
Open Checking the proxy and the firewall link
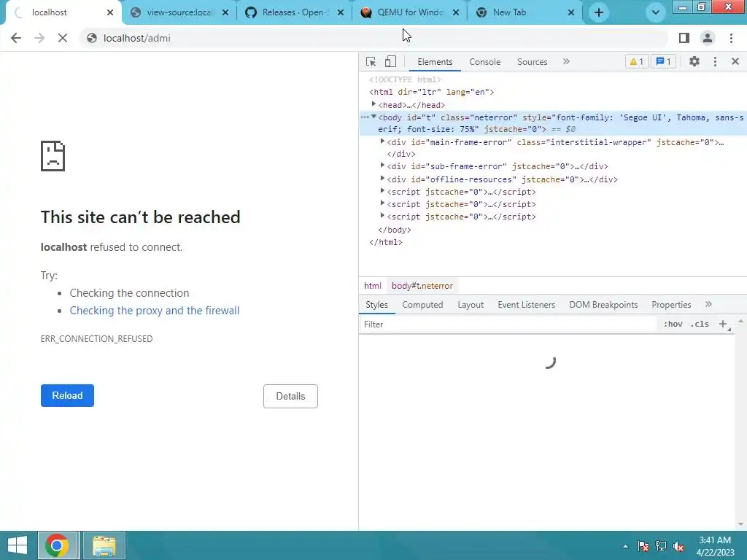coord(155,311)
